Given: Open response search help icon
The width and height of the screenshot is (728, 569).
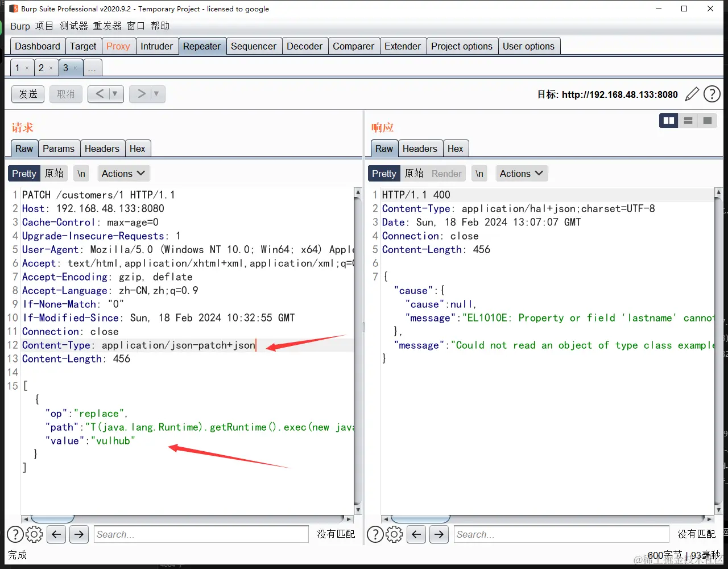Looking at the screenshot, I should tap(375, 534).
